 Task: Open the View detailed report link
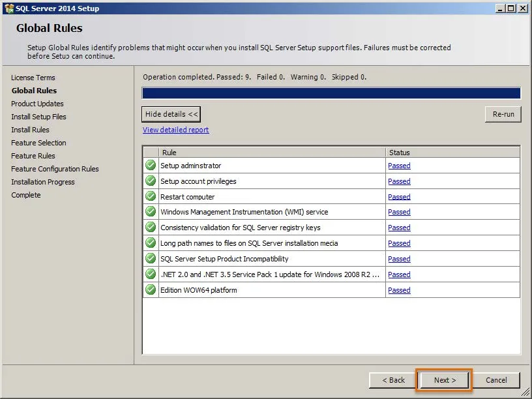coord(176,130)
